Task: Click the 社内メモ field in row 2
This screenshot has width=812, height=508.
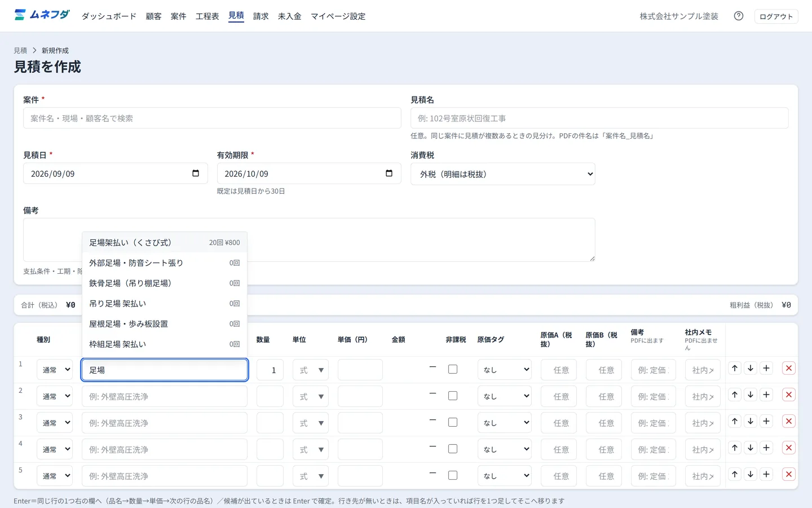Action: [x=703, y=396]
